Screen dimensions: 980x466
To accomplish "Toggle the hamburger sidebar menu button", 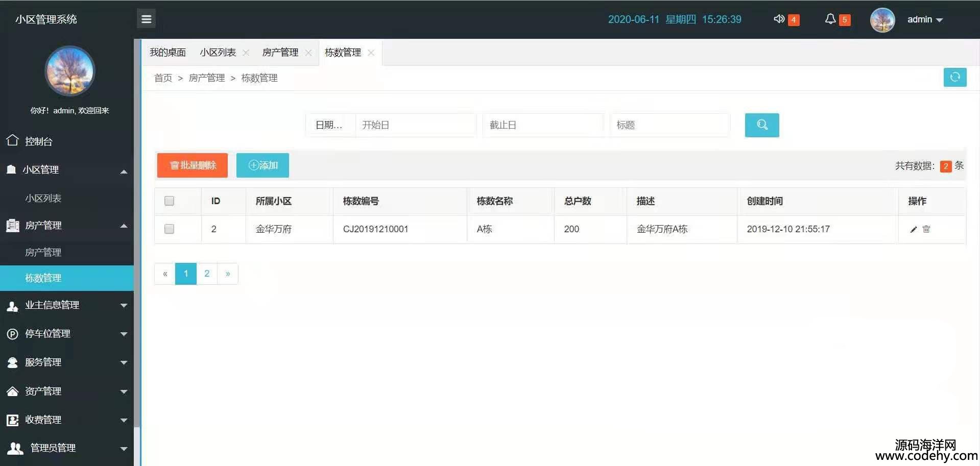I will [x=146, y=19].
